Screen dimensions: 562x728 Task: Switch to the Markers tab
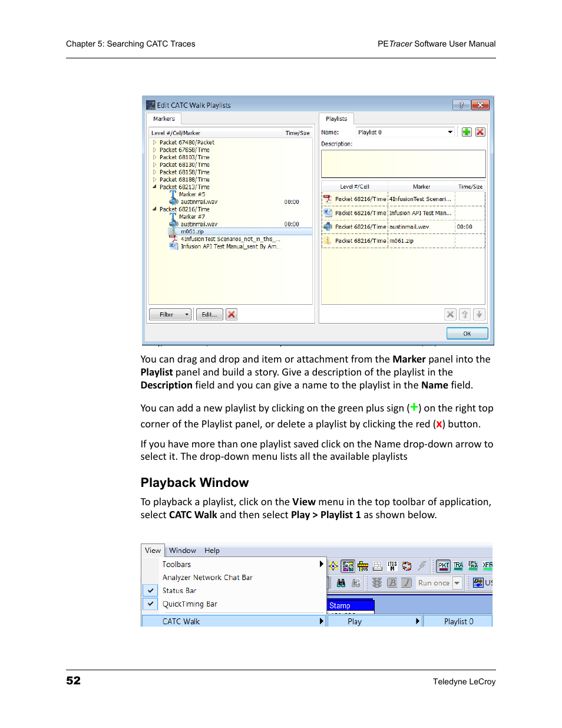164,118
